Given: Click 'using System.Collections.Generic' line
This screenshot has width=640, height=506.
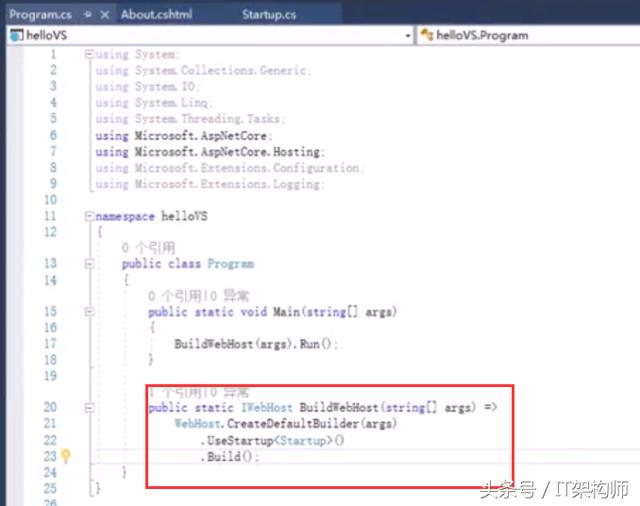Looking at the screenshot, I should coord(203,71).
